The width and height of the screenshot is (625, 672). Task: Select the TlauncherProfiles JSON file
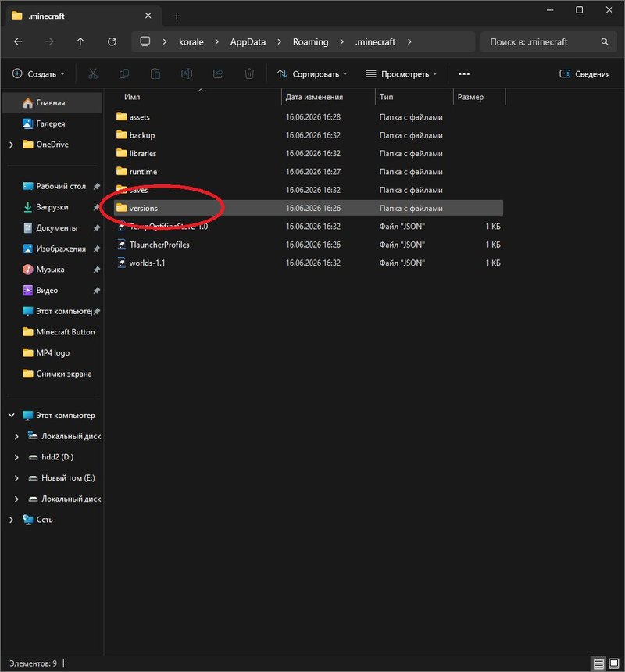pos(309,245)
